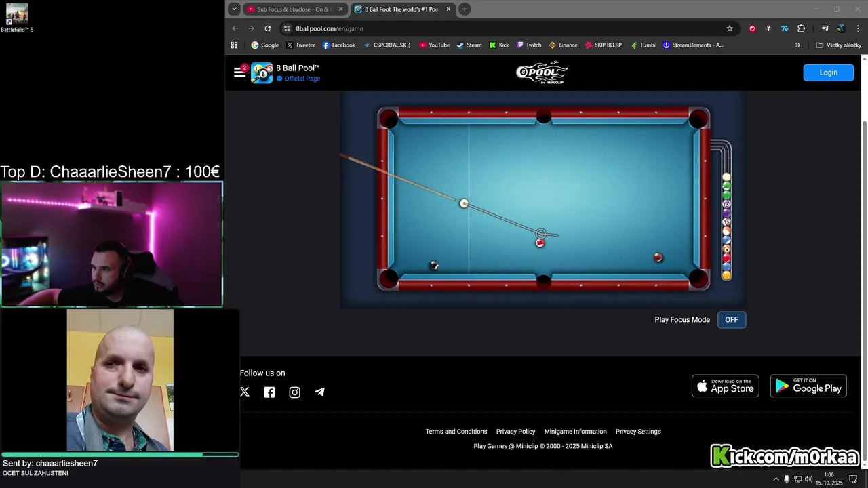Click the dark red ball near right pocket
The image size is (868, 488).
pos(658,258)
